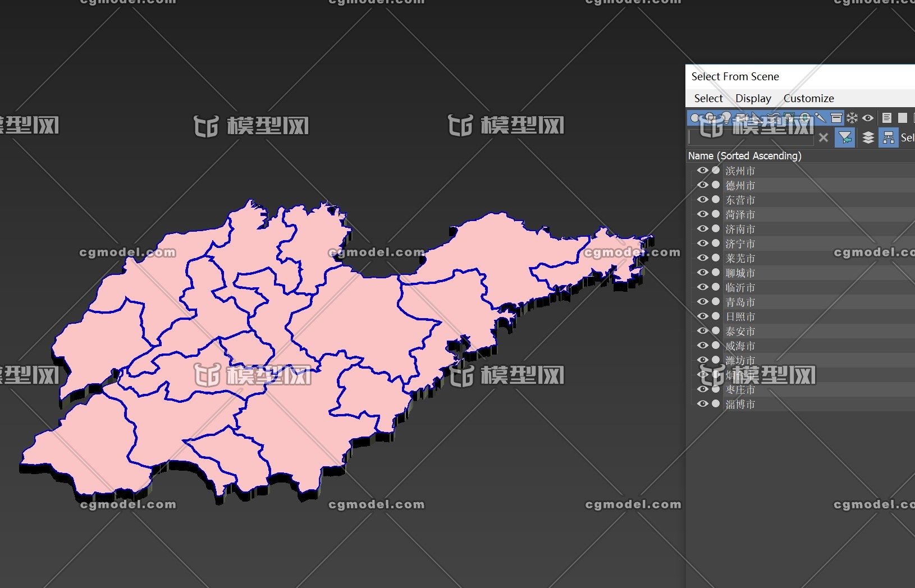Select 日照市 in the object list
The width and height of the screenshot is (915, 588).
(740, 316)
